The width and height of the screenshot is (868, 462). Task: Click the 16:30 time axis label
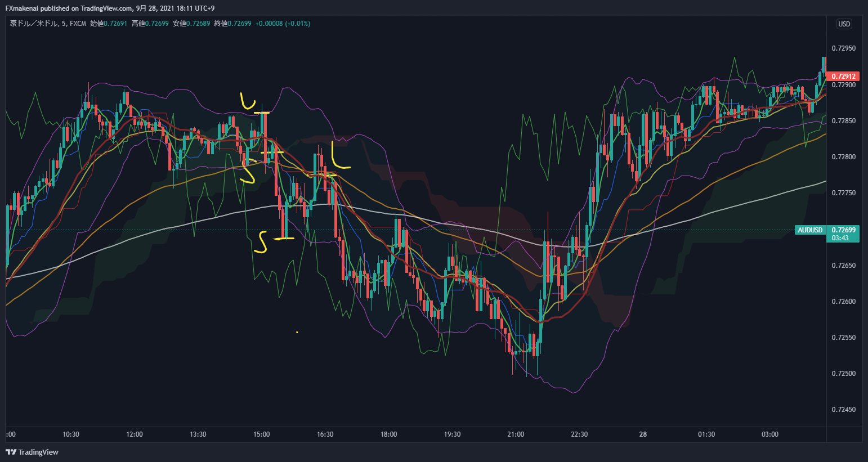point(325,434)
